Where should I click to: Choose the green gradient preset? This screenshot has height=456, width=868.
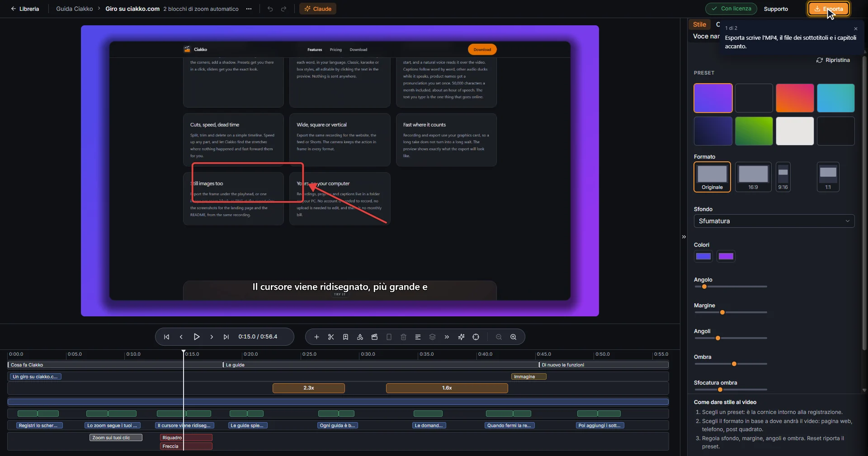click(754, 131)
